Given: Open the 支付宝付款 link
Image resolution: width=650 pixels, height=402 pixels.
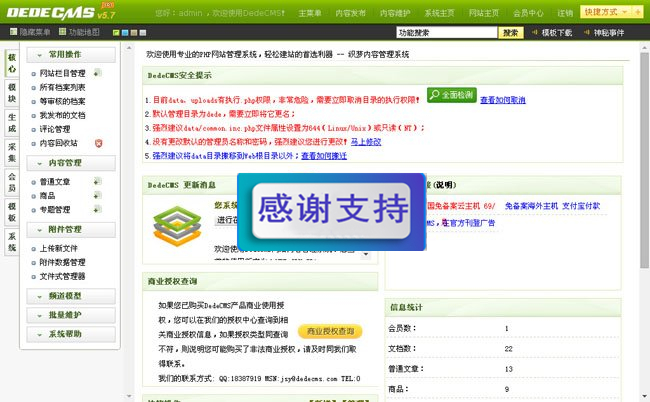Looking at the screenshot, I should coord(581,206).
